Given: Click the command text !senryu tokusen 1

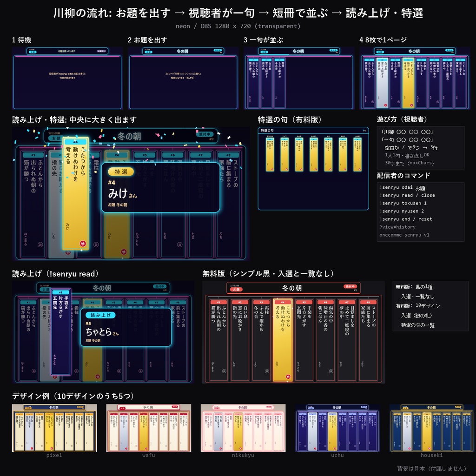Looking at the screenshot, I should point(403,203).
